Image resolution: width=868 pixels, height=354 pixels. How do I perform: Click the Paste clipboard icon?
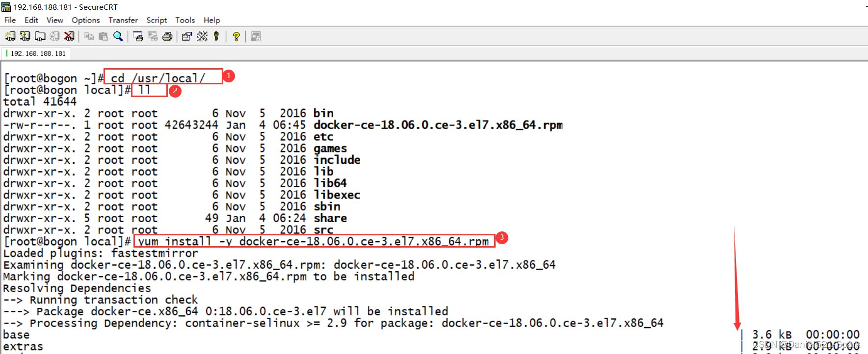click(x=103, y=36)
